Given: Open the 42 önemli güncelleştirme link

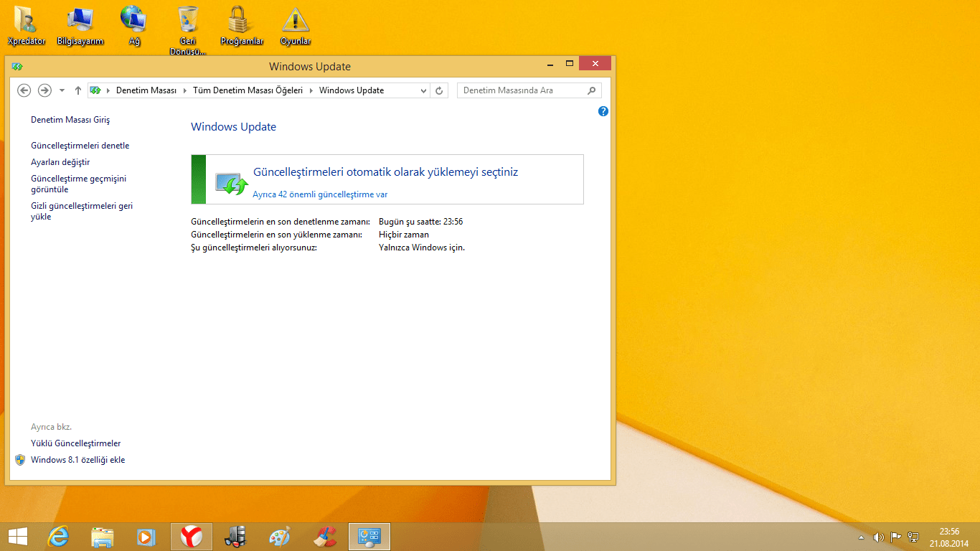Looking at the screenshot, I should [320, 194].
